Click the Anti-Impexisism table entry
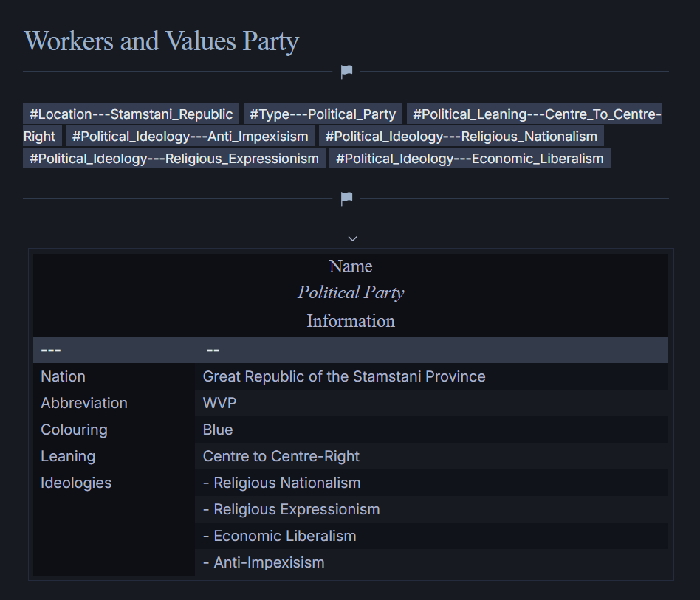The image size is (700, 600). [x=264, y=562]
